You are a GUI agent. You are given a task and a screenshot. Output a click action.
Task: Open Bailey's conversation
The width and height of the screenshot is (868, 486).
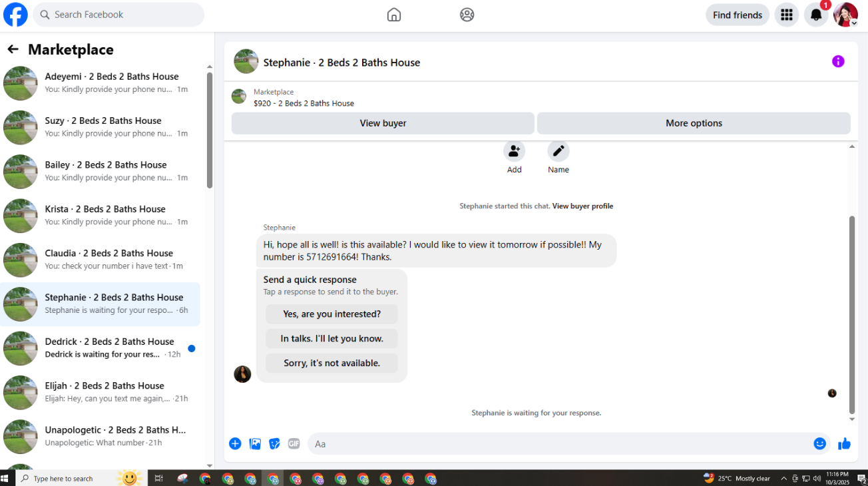[x=100, y=172]
